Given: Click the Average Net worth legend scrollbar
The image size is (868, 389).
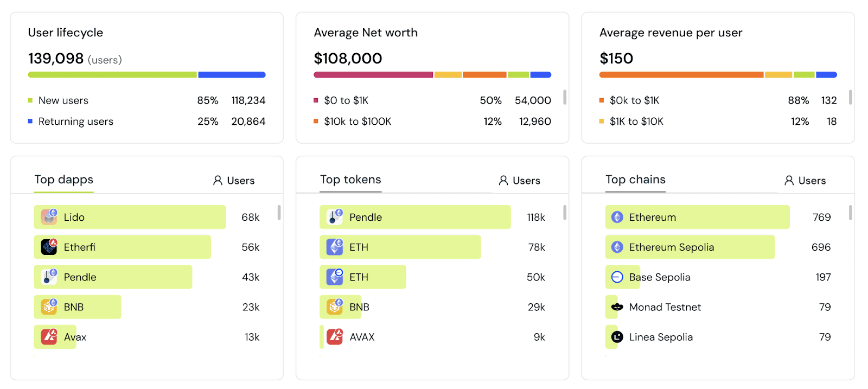Looking at the screenshot, I should tap(565, 97).
